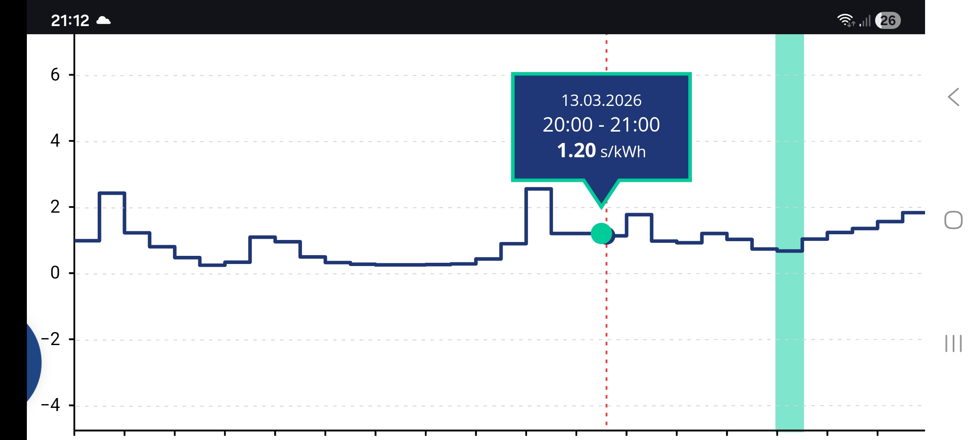Tap the Android back chevron

tap(954, 97)
